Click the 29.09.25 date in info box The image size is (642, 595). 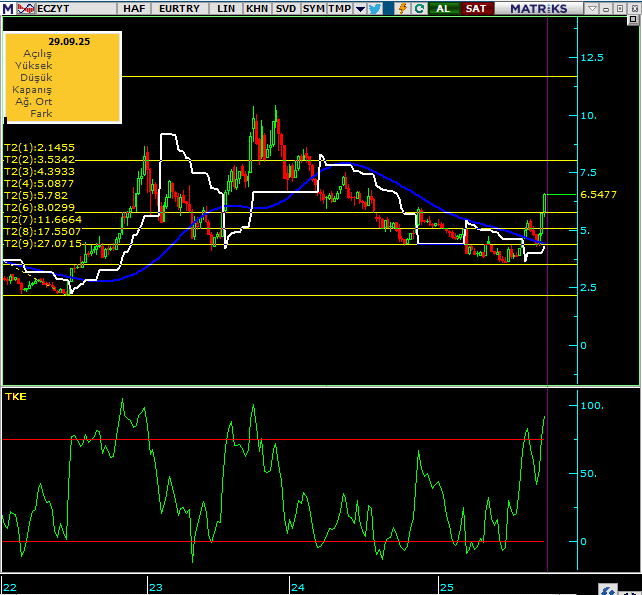point(69,42)
